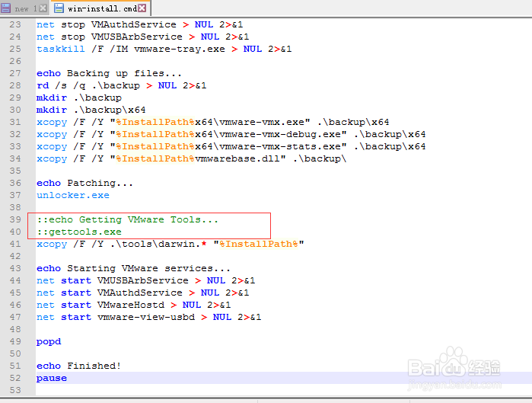Close the win-install.cmd tab

(x=143, y=8)
